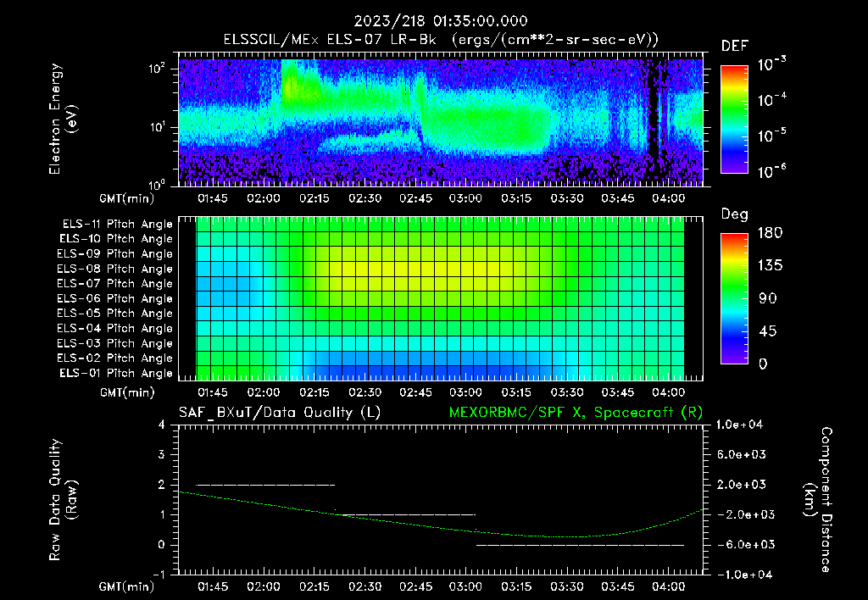This screenshot has height=600, width=868.
Task: Click the ELS-07 Pitch Angle row label
Action: click(x=115, y=283)
